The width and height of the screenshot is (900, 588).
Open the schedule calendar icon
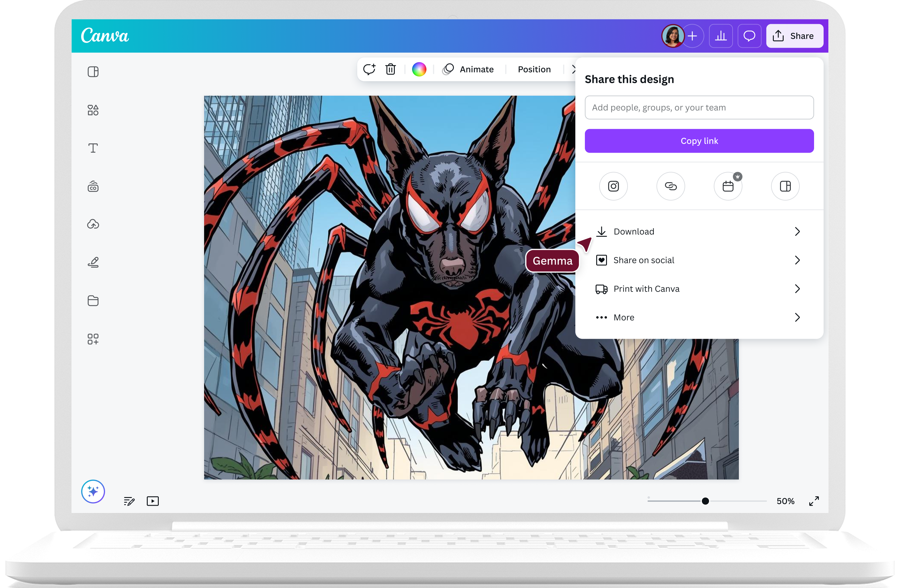728,186
